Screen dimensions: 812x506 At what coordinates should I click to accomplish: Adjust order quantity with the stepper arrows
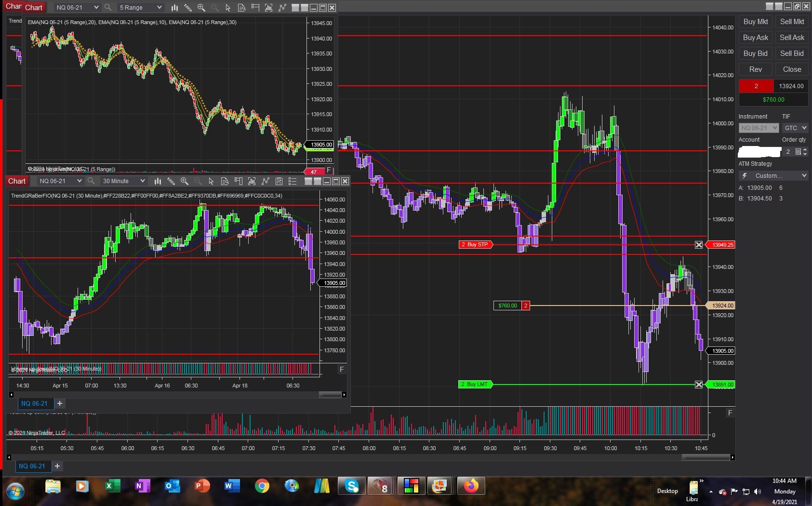click(805, 152)
